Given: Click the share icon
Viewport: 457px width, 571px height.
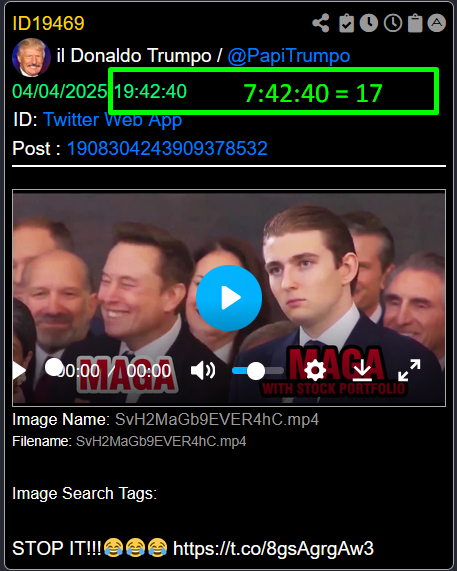Looking at the screenshot, I should [321, 23].
